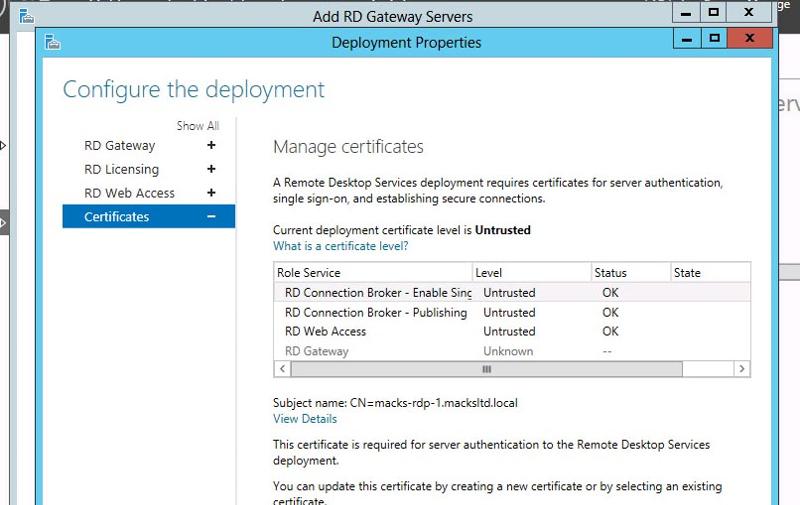Screen dimensions: 800x505
Task: Sort by the Status column header
Action: (x=631, y=272)
